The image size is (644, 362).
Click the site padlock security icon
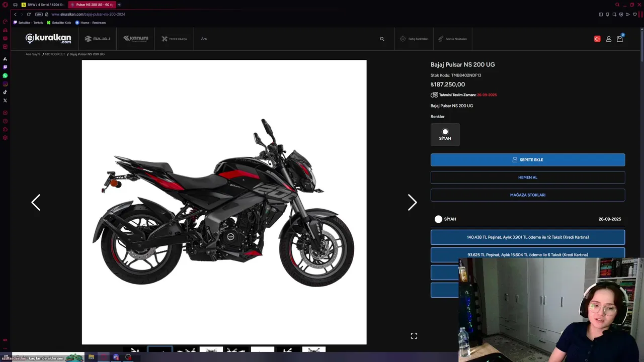(x=47, y=14)
